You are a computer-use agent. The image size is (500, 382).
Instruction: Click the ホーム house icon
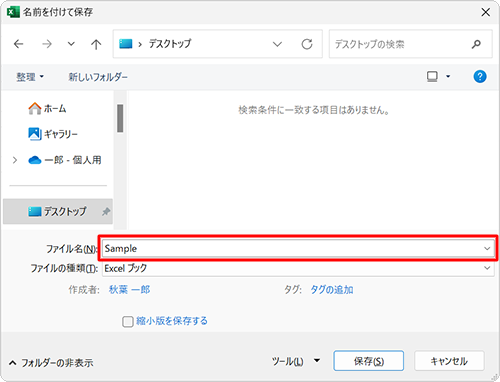pos(35,108)
